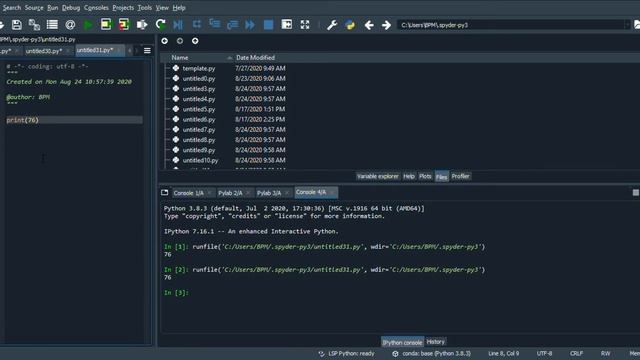
Task: Open Preferences with the wrench icon
Action: pyautogui.click(x=332, y=25)
